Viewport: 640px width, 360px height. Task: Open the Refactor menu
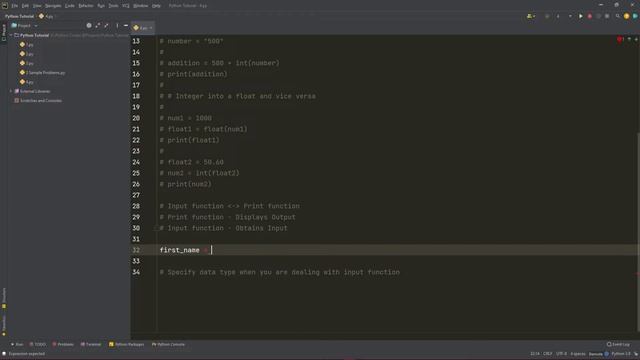(86, 6)
